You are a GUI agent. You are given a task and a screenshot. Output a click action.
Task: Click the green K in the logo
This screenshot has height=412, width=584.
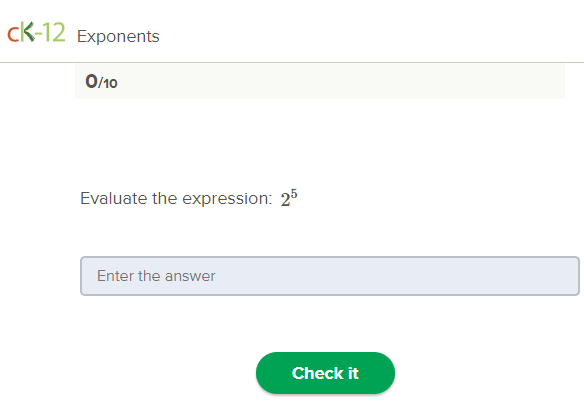27,32
